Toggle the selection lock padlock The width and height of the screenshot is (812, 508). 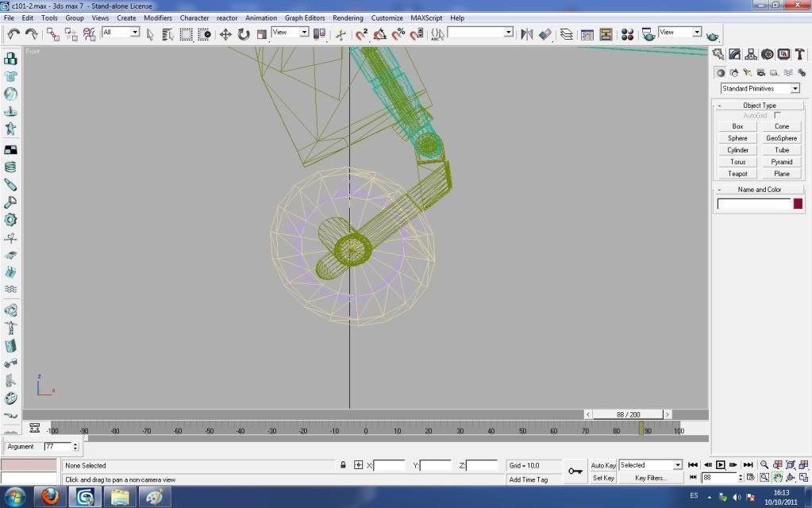click(x=343, y=465)
